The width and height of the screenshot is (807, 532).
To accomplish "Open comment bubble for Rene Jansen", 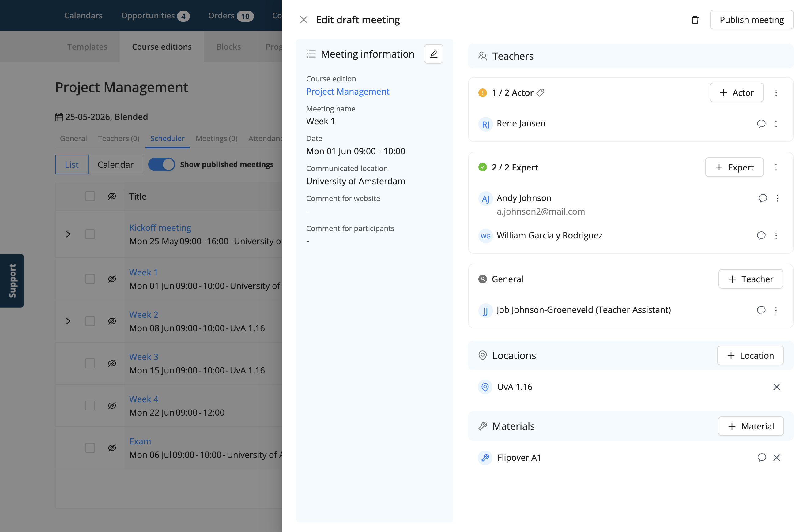I will (x=761, y=123).
